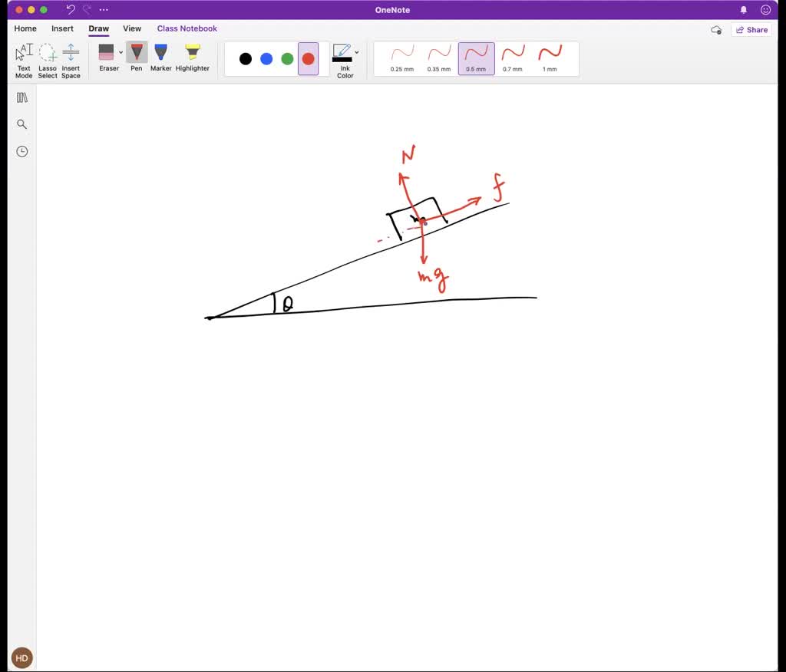Open the Search panel in sidebar
This screenshot has height=672, width=786.
point(21,124)
